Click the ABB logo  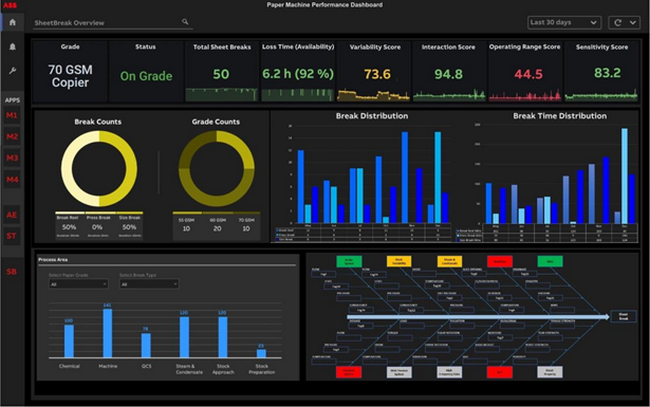click(10, 5)
